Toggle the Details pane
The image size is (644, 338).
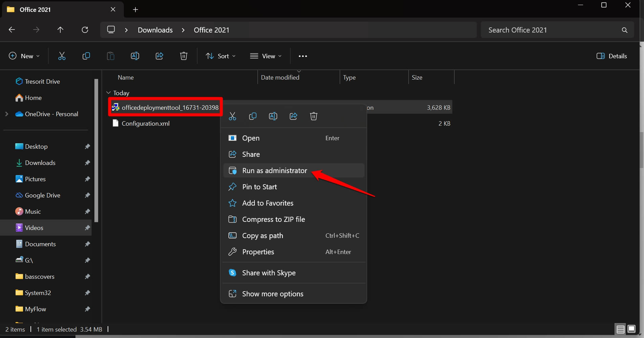pos(612,56)
